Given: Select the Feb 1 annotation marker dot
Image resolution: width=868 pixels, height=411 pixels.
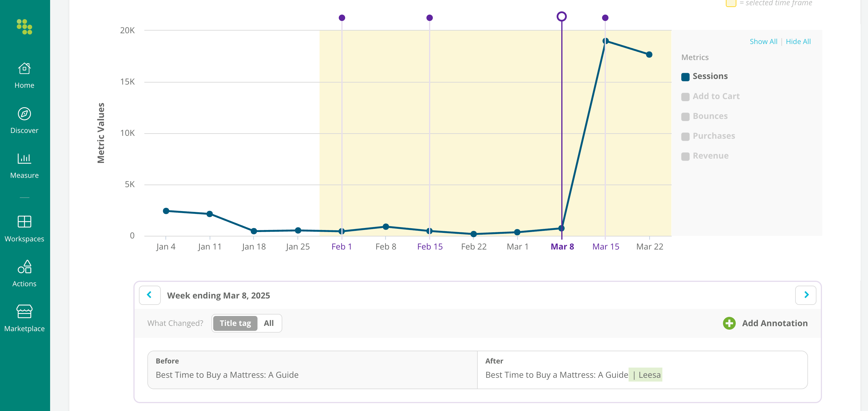Looking at the screenshot, I should pos(342,17).
